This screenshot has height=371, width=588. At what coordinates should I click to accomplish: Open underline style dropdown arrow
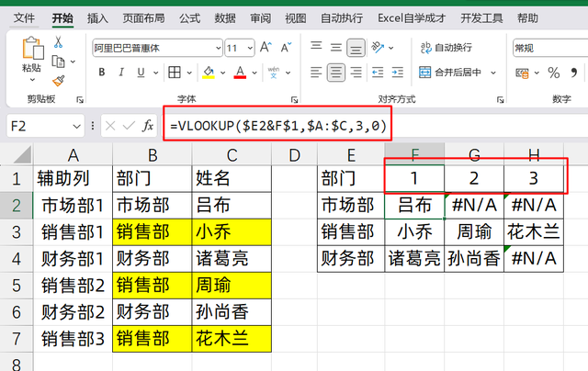pos(155,73)
